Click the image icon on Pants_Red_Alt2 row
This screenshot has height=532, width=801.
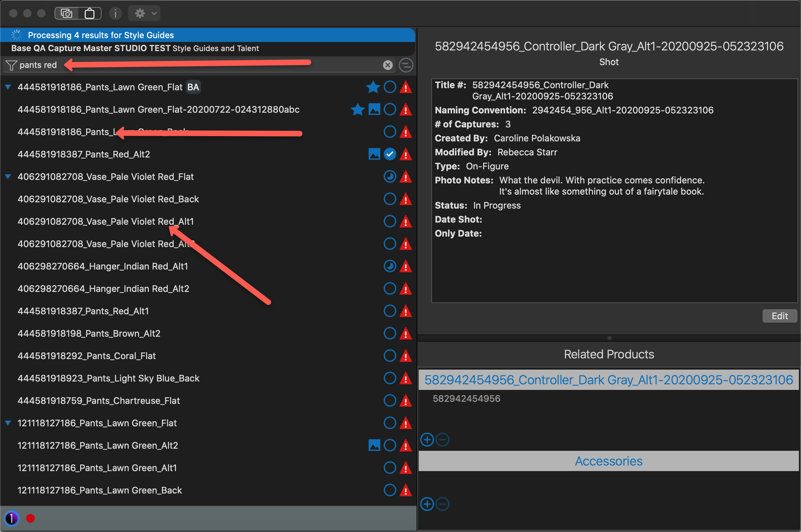(x=374, y=154)
